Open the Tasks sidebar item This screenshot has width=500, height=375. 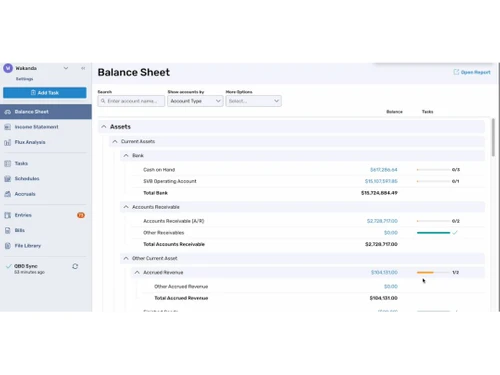point(21,163)
